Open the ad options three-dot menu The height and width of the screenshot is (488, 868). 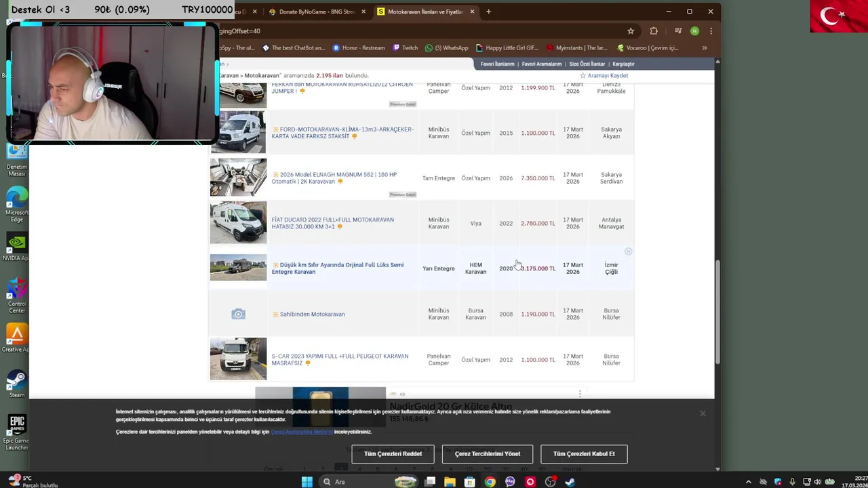[x=580, y=394]
